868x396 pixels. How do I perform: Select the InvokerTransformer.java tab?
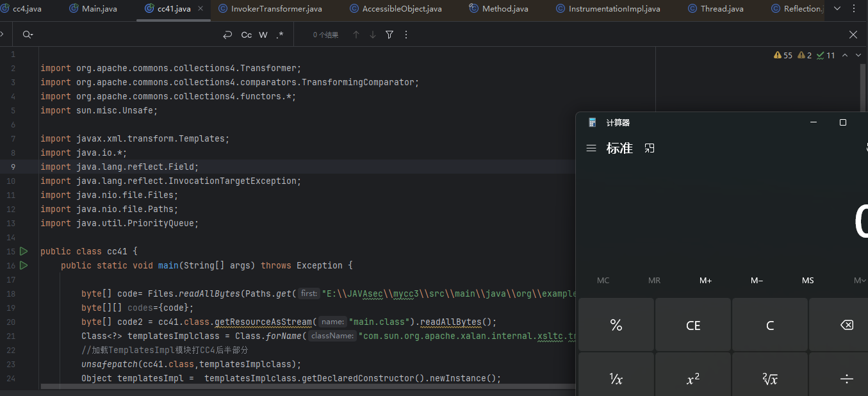coord(270,9)
